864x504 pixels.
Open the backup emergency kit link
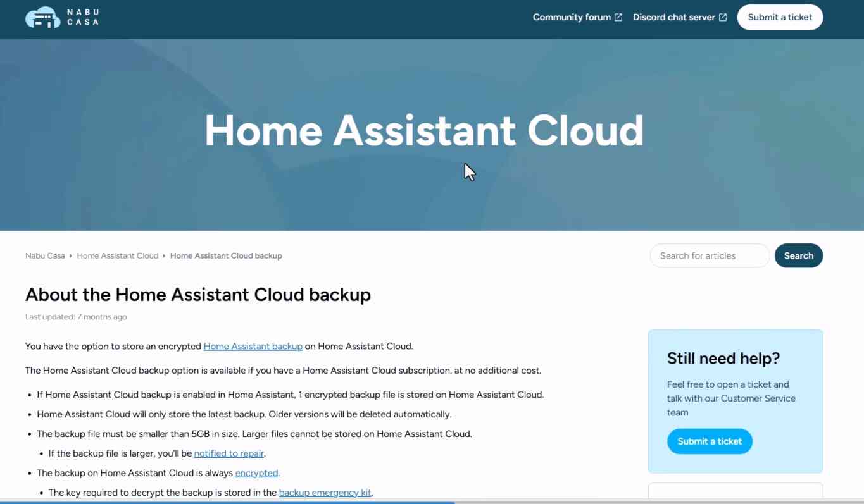click(325, 493)
